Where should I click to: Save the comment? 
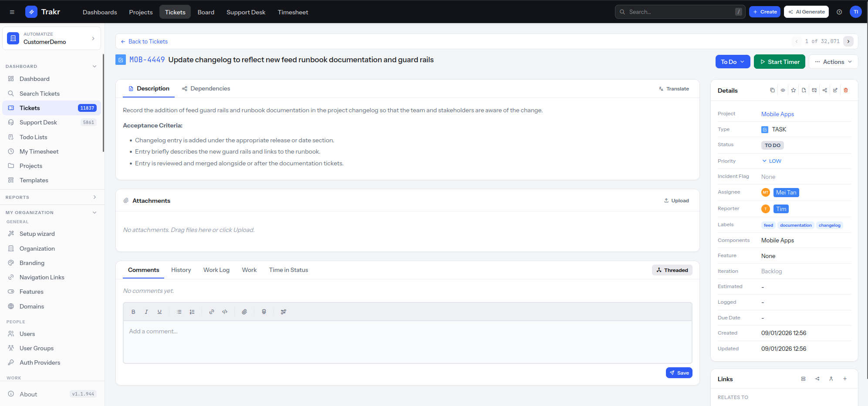[679, 372]
